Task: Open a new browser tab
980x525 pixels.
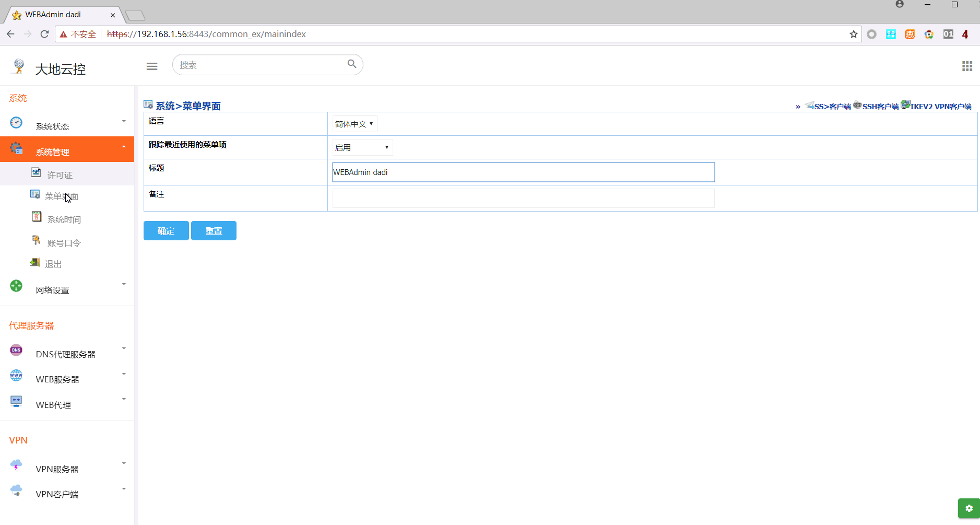Action: (135, 15)
